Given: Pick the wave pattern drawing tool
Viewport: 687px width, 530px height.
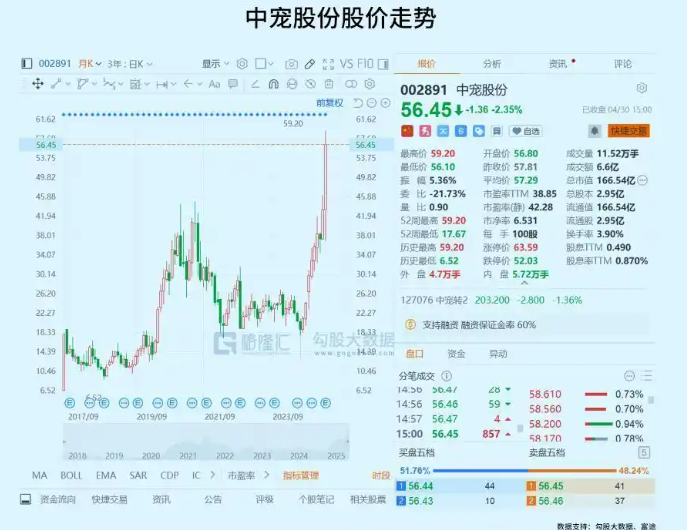Looking at the screenshot, I should 109,84.
